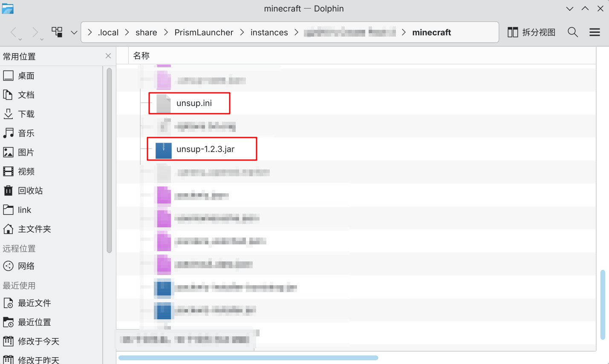
Task: Navigate to share in the breadcrumb
Action: click(x=146, y=32)
